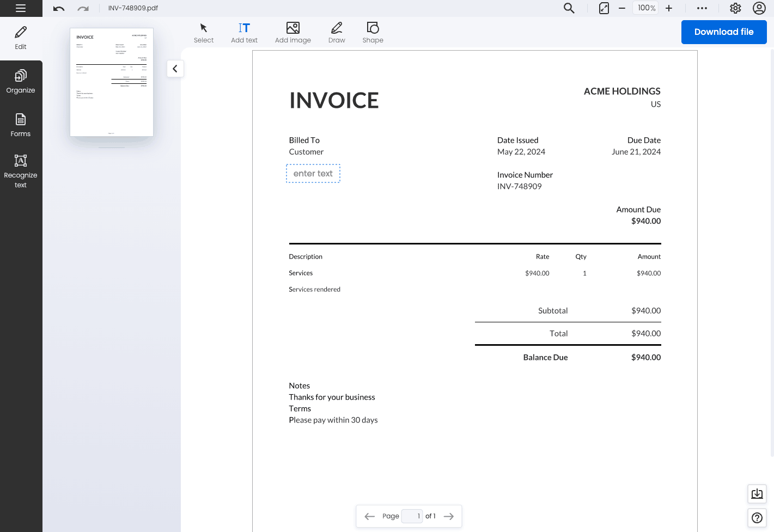Open the account profile menu
This screenshot has height=532, width=774.
point(759,8)
